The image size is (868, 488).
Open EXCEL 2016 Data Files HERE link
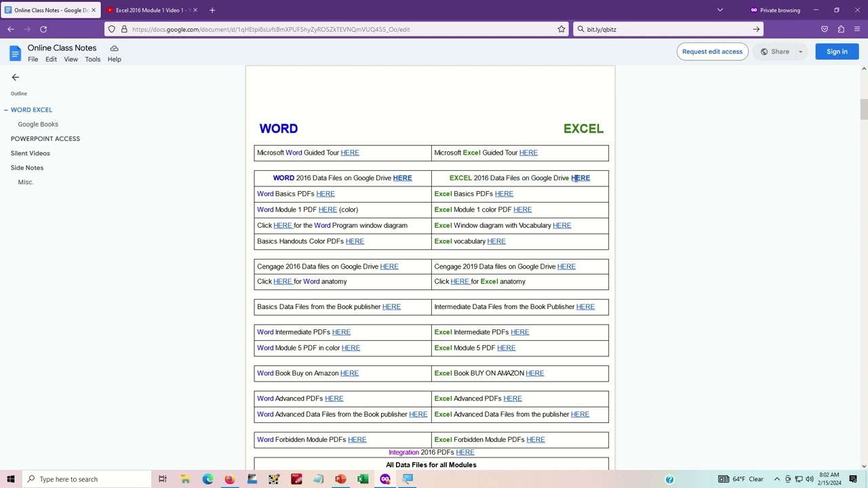pyautogui.click(x=580, y=178)
